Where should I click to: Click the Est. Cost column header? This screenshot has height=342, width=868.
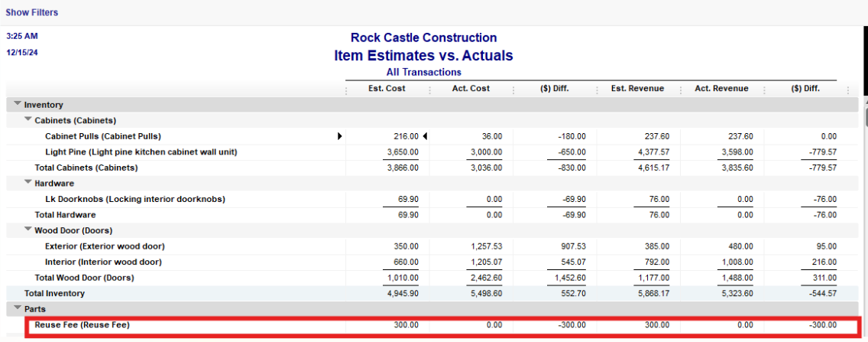coord(387,89)
